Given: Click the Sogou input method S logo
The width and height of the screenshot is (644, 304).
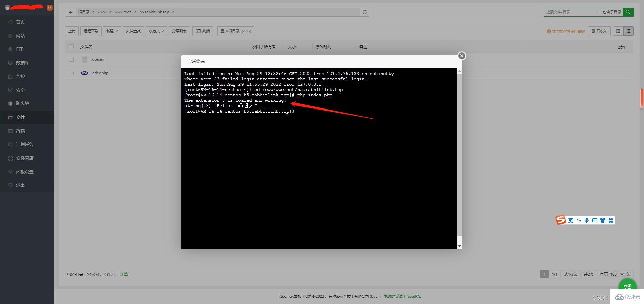Looking at the screenshot, I should tap(561, 220).
